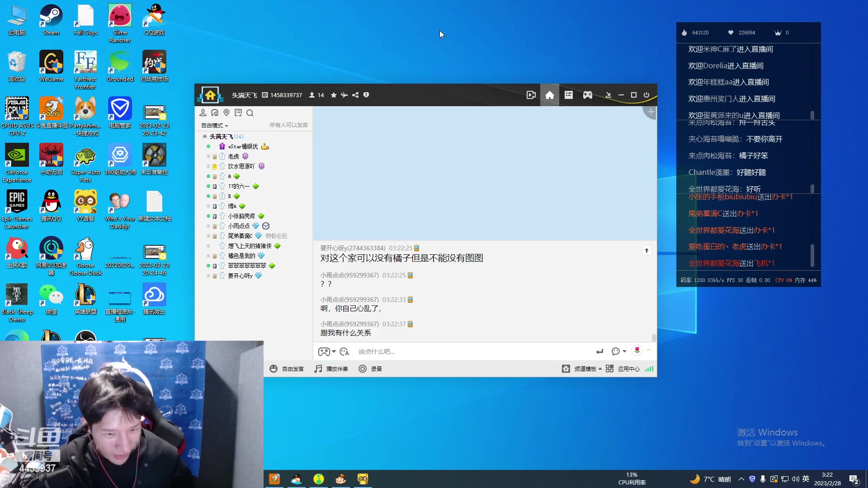Click the airplane invite icon in YY header
868x488 pixels.
pyautogui.click(x=344, y=95)
